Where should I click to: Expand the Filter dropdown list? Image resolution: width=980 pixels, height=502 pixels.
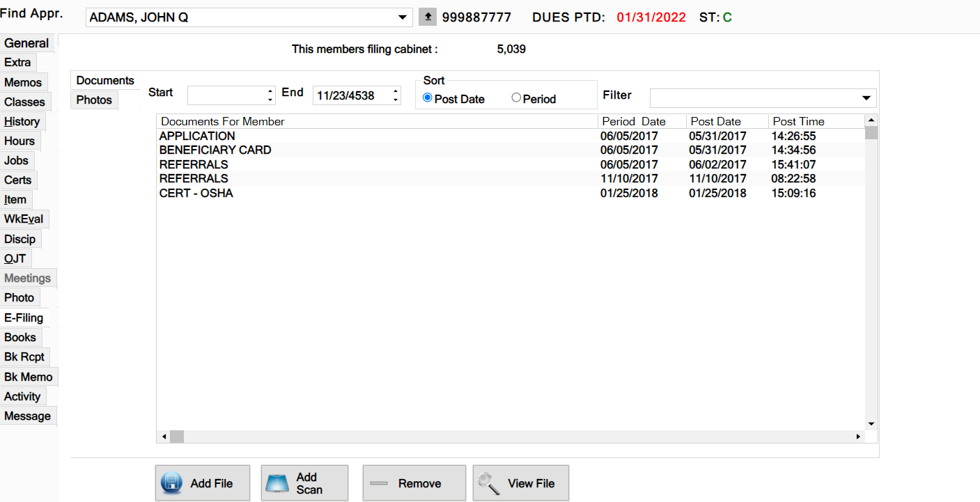[x=866, y=98]
